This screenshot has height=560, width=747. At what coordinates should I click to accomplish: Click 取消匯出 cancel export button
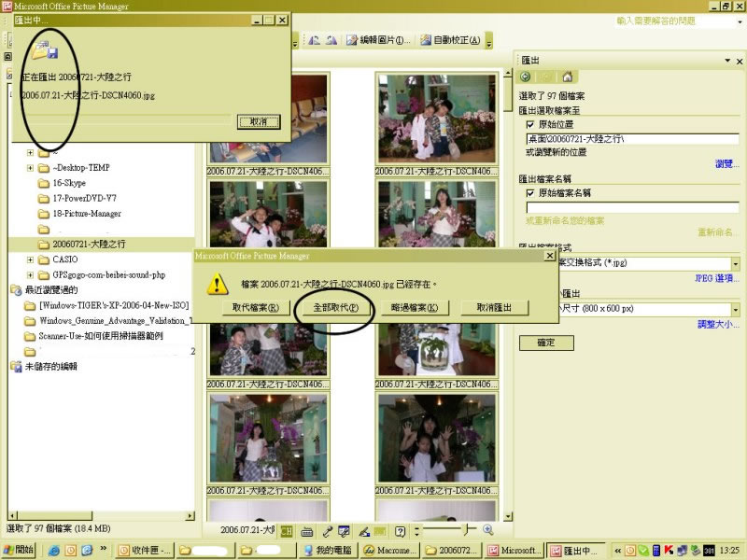495,308
